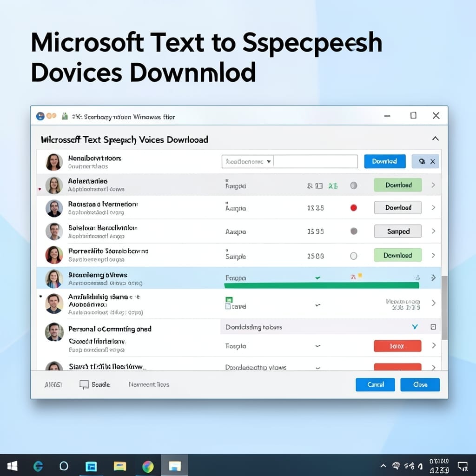Click the green download progress bar
Screen dimensions: 476x476
322,285
